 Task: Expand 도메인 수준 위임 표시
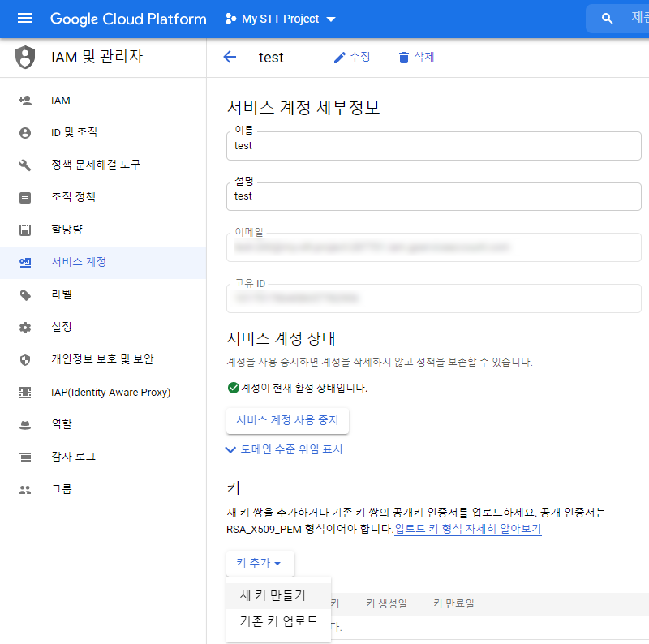tap(285, 449)
